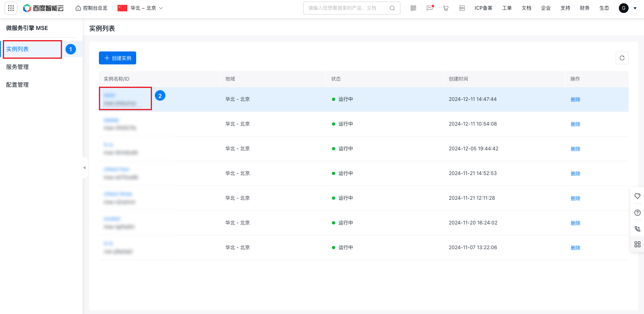
Task: Click the Baidu AI Cloud logo
Action: pyautogui.click(x=43, y=8)
